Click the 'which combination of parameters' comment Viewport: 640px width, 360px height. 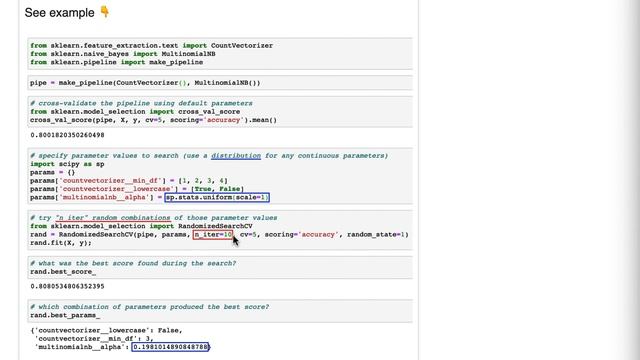click(149, 307)
